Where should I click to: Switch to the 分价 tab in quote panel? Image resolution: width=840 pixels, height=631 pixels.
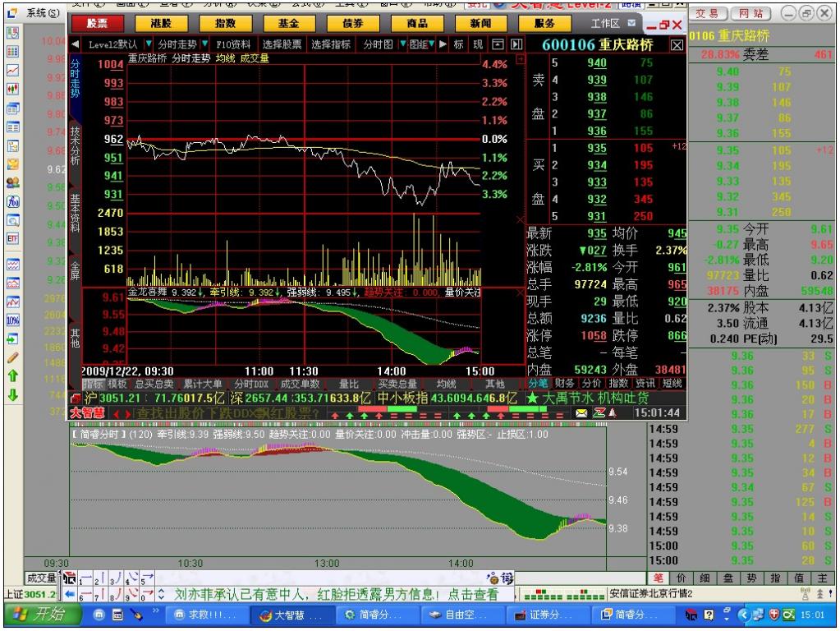(591, 383)
